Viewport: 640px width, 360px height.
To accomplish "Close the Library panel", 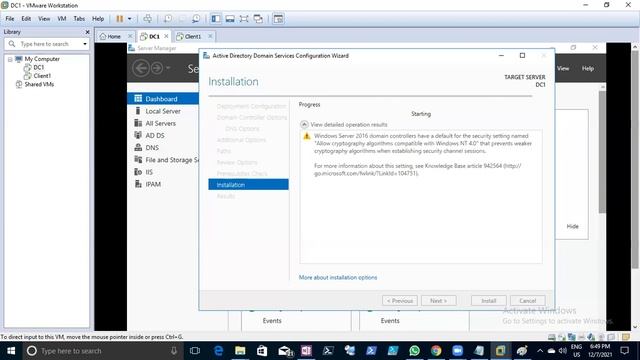I will pyautogui.click(x=87, y=32).
